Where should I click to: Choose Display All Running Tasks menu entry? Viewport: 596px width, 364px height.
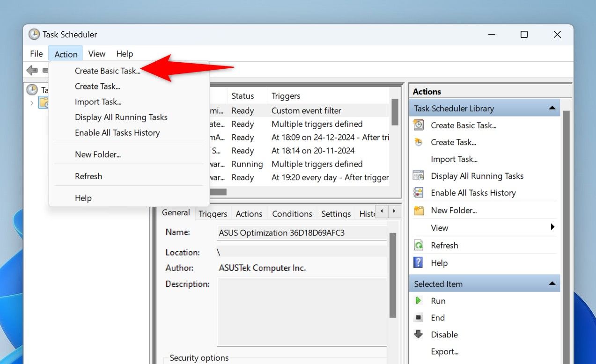(x=121, y=117)
